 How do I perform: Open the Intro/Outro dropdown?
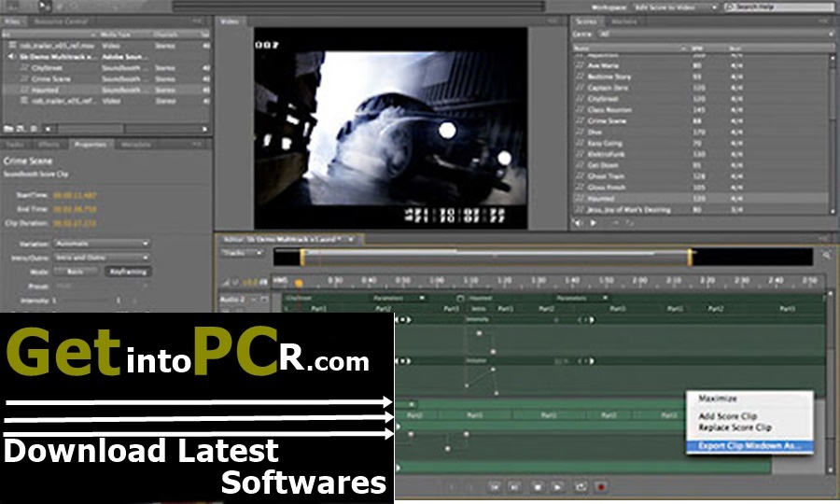click(101, 258)
